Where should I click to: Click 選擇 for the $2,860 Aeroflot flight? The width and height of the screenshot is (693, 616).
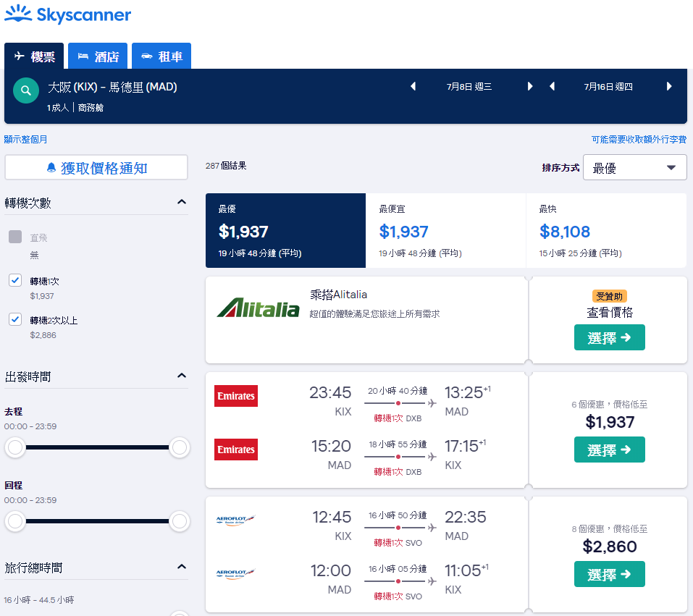coord(610,575)
